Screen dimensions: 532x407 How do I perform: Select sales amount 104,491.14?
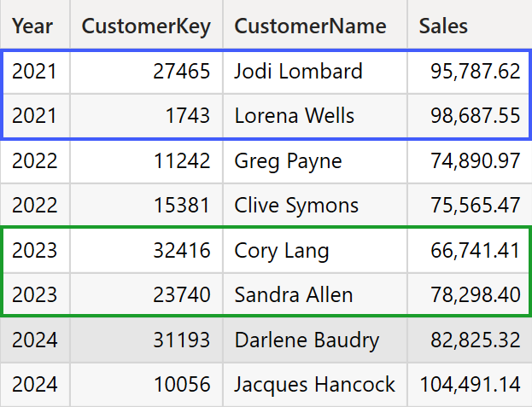(471, 385)
